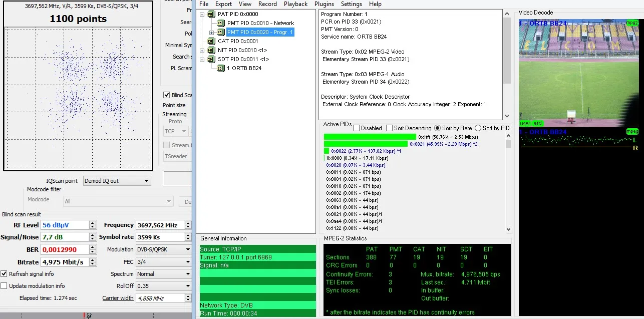
Task: Increase the Frequency value with spinner
Action: pyautogui.click(x=188, y=223)
